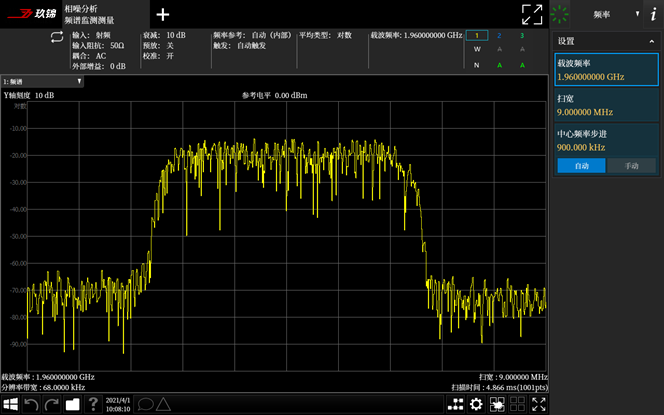Select trace 1 indicator box
The image size is (664, 415).
(477, 36)
